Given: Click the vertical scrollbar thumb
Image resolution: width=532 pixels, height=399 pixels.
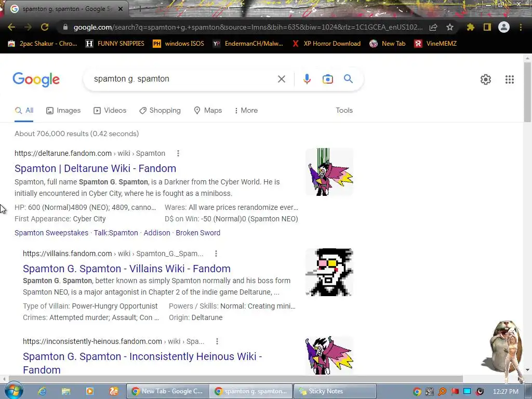Looking at the screenshot, I should 527,91.
